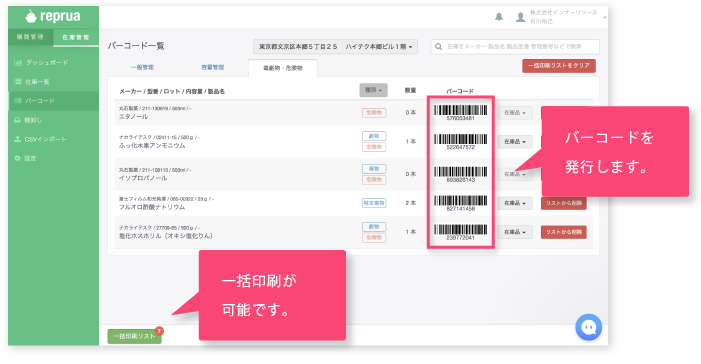Click リストから削除 for フルオロ酢酸ナトリウム

pyautogui.click(x=564, y=203)
